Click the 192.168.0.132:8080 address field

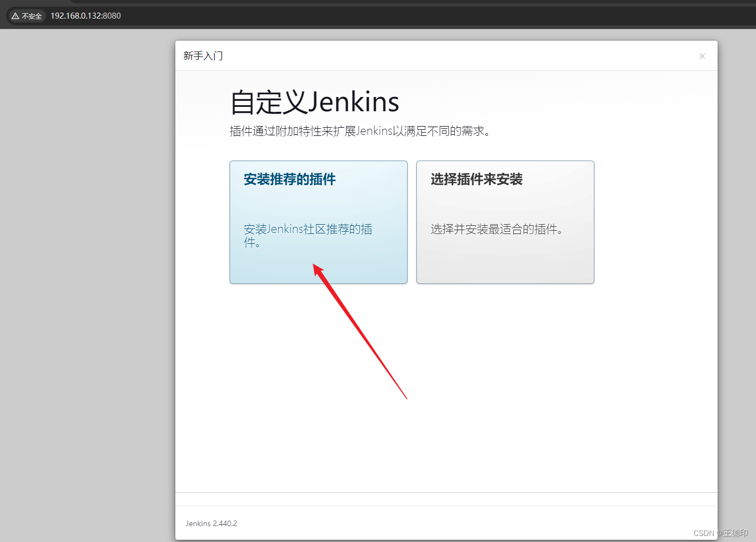point(85,16)
